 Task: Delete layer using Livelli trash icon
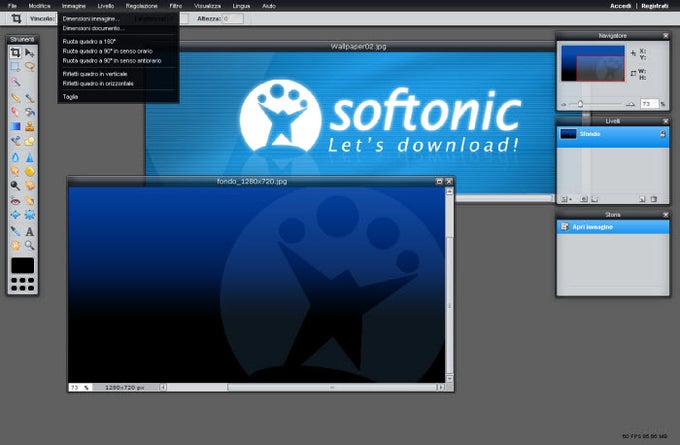(654, 199)
